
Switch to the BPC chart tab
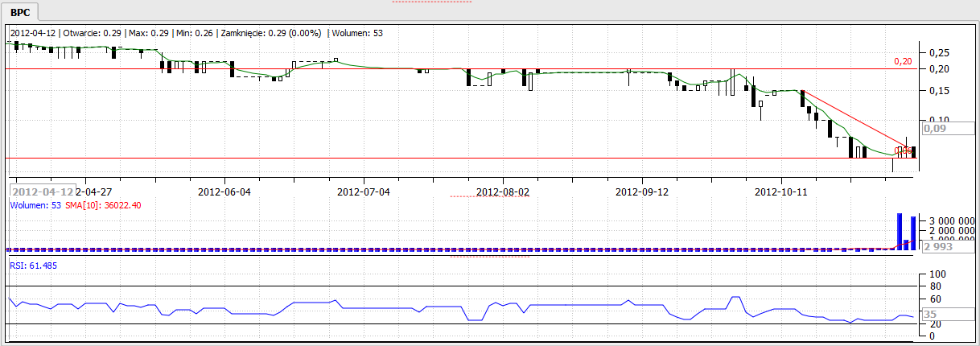(x=22, y=10)
